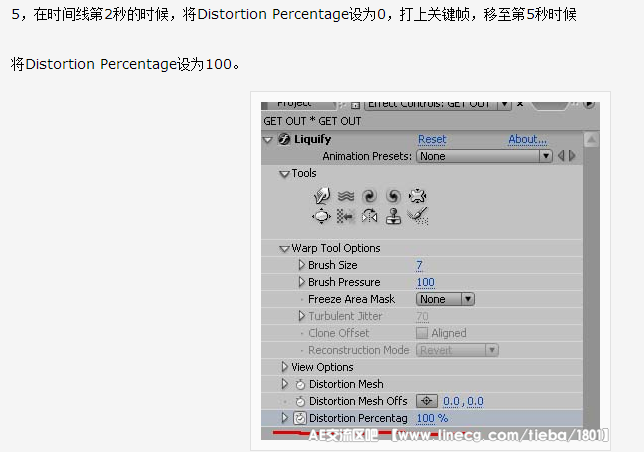Close the Effect Controls tab

click(520, 104)
